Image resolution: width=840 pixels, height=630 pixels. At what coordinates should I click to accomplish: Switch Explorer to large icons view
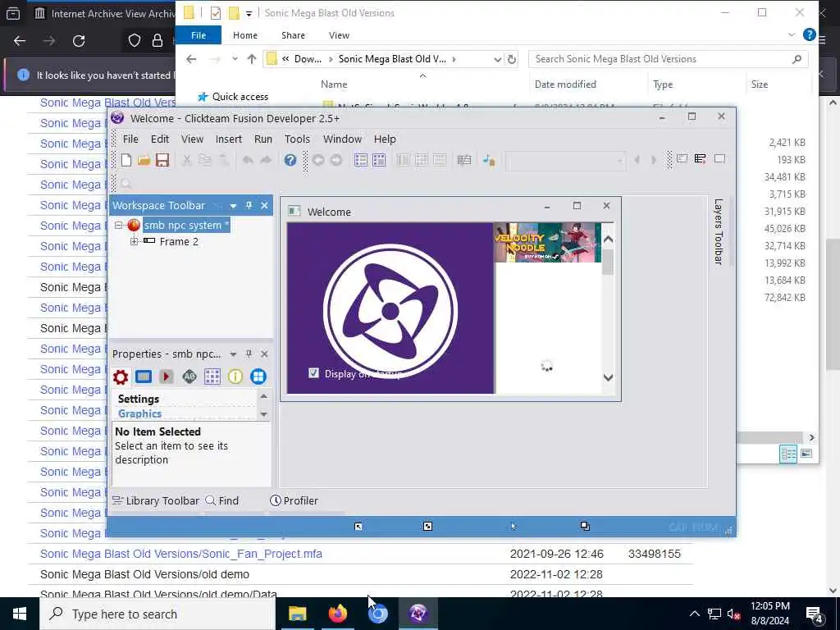click(x=806, y=454)
